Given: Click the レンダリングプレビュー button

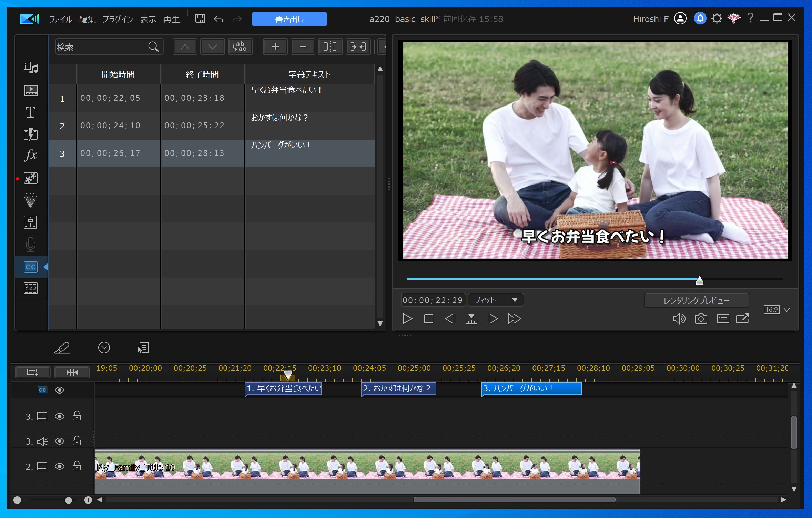Looking at the screenshot, I should (x=696, y=300).
